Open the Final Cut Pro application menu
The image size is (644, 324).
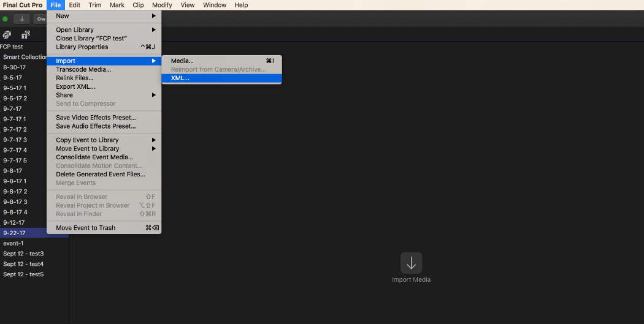click(23, 5)
